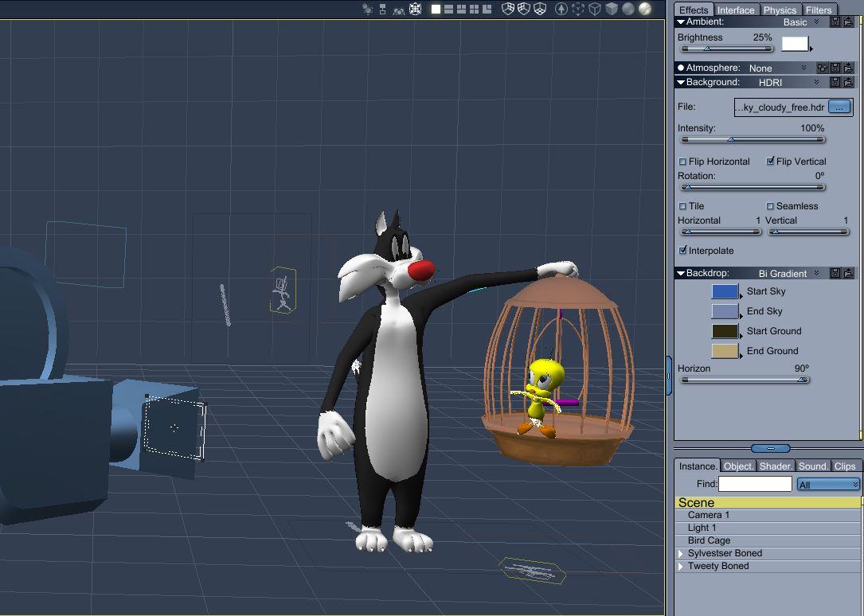864x616 pixels.
Task: Click the Ambient white color swatch
Action: click(795, 44)
